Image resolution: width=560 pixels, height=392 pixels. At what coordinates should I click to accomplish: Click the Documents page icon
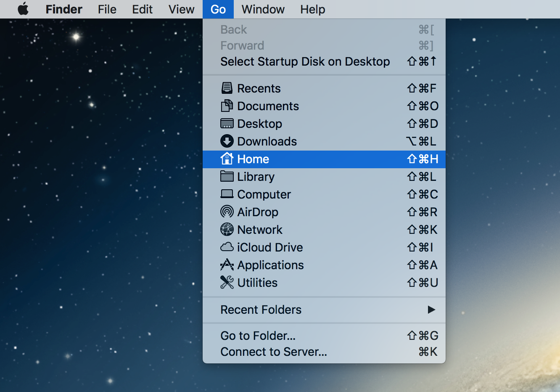[227, 106]
